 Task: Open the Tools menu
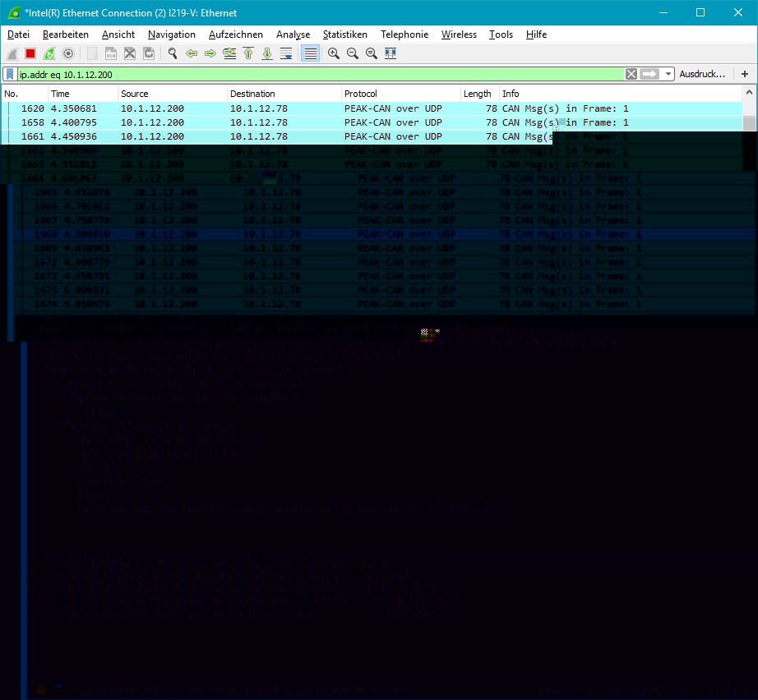pyautogui.click(x=501, y=35)
